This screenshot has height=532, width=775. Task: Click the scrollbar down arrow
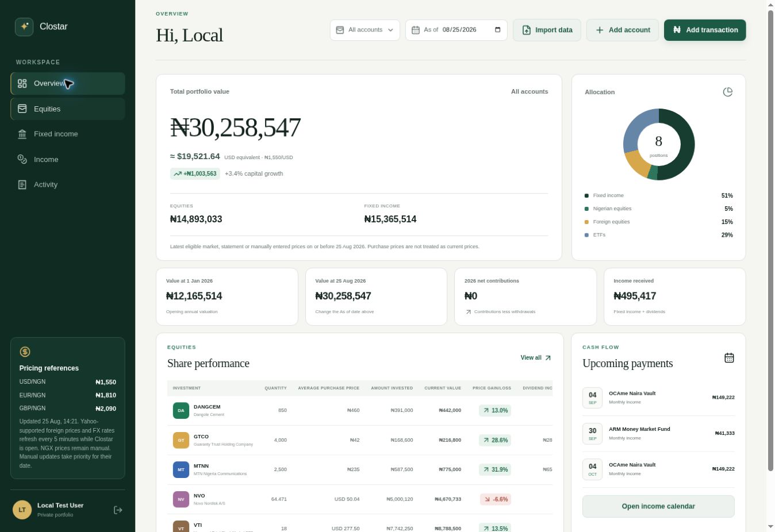click(x=770, y=526)
